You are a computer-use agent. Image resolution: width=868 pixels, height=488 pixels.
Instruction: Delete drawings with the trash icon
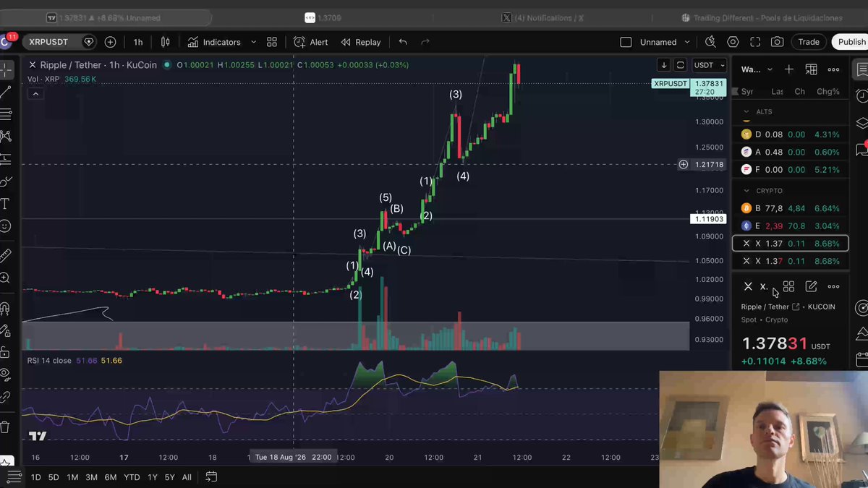click(x=5, y=427)
